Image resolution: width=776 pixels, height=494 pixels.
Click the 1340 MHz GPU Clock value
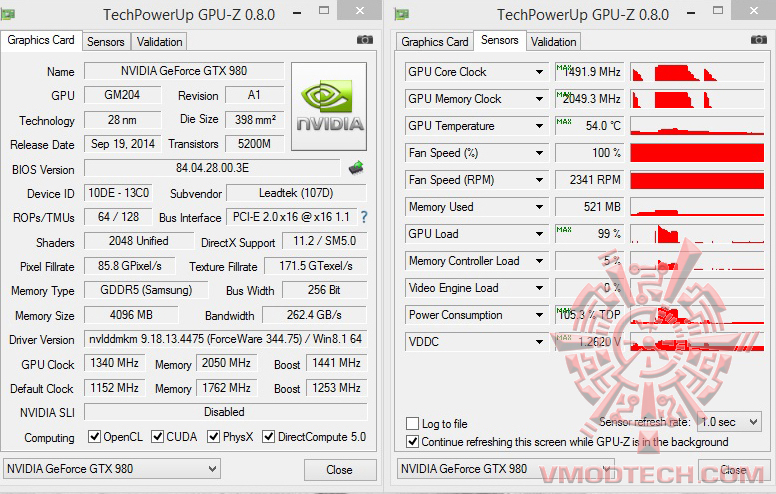point(114,363)
